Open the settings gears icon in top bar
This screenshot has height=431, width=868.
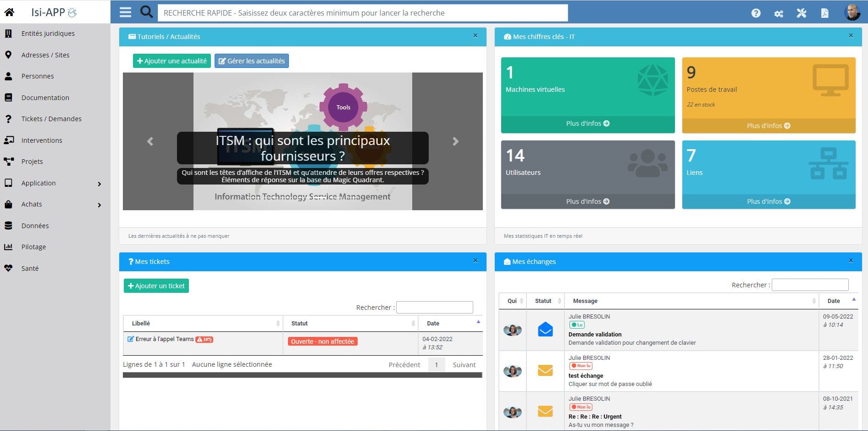(779, 13)
